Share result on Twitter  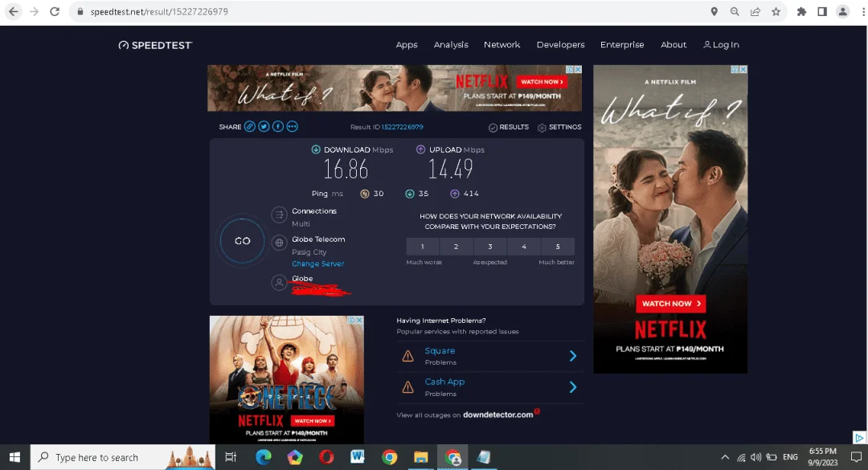click(264, 127)
